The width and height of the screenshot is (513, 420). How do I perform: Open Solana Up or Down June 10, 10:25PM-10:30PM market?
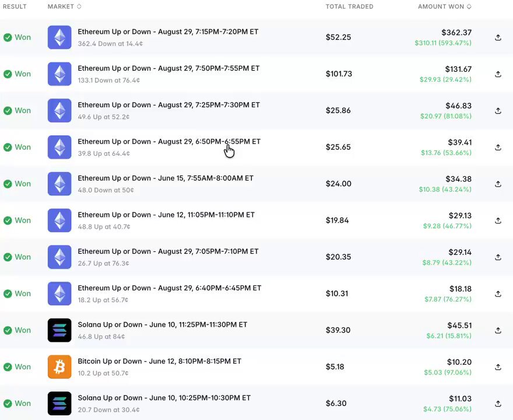click(x=164, y=398)
